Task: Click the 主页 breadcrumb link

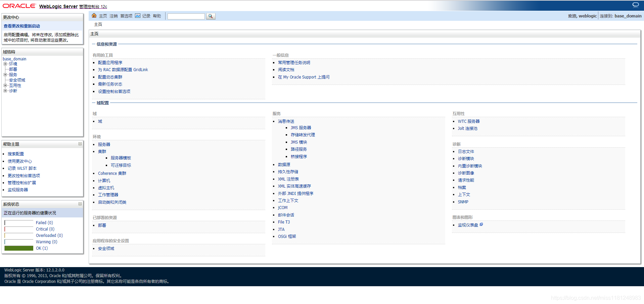Action: (x=98, y=24)
